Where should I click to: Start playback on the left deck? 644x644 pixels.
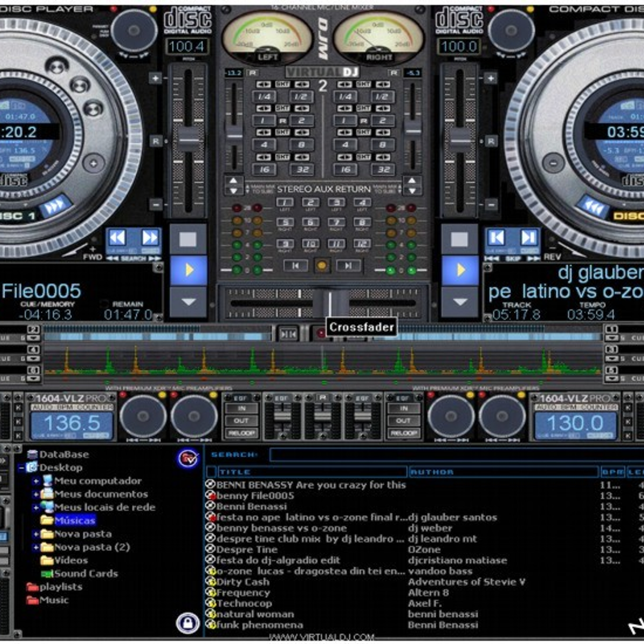click(188, 270)
